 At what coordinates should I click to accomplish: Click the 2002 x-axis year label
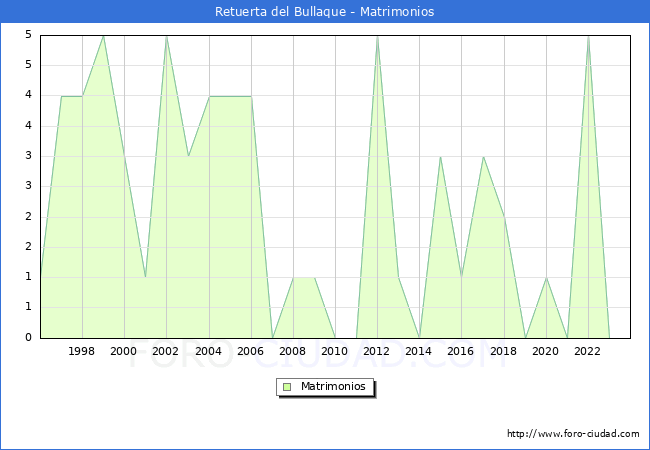[166, 351]
